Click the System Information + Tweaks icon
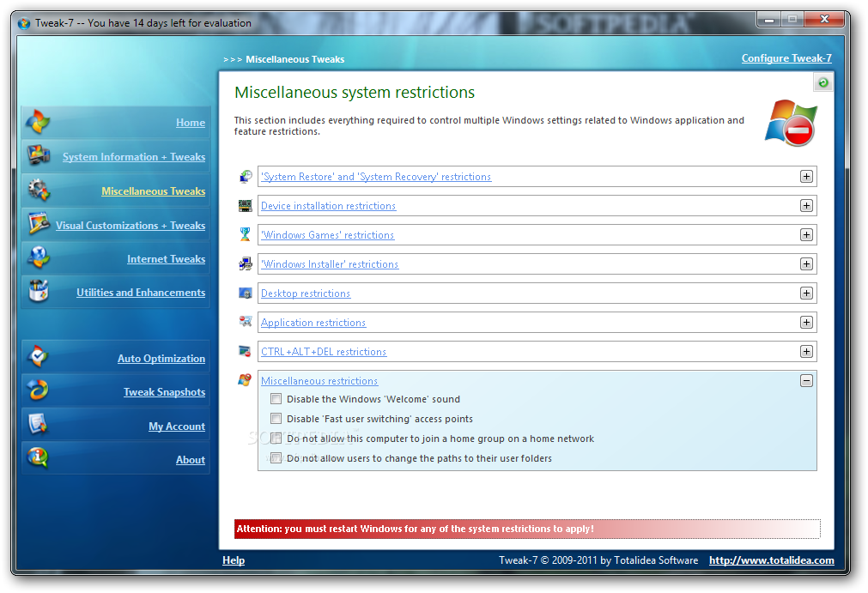Image resolution: width=868 pixels, height=593 pixels. pos(38,155)
